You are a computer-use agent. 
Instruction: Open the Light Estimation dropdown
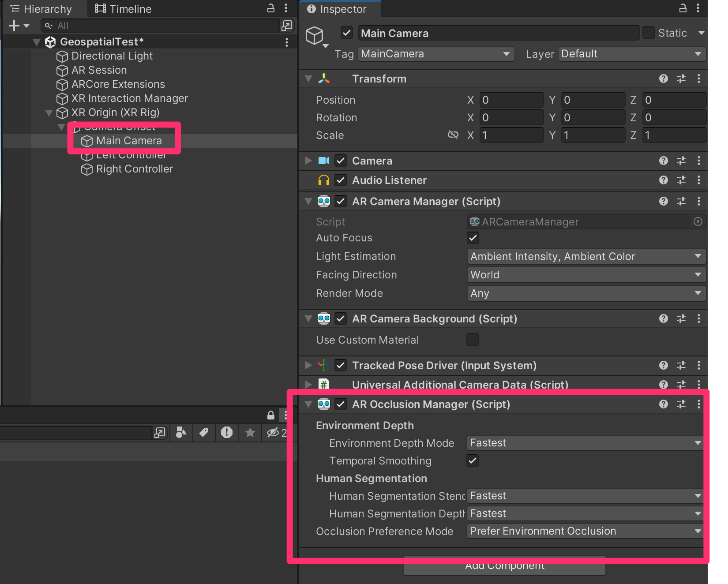pos(586,256)
